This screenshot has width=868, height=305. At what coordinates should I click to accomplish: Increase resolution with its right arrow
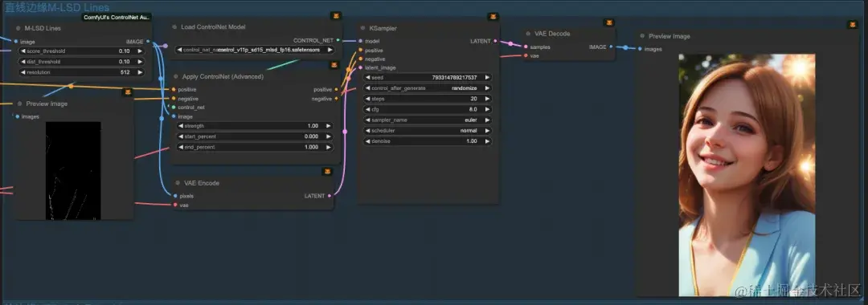tap(140, 71)
